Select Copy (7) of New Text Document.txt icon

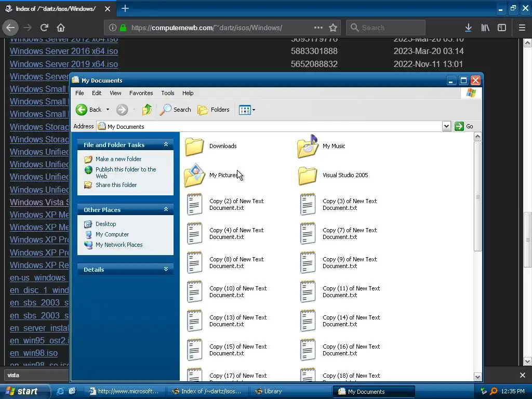click(x=308, y=233)
